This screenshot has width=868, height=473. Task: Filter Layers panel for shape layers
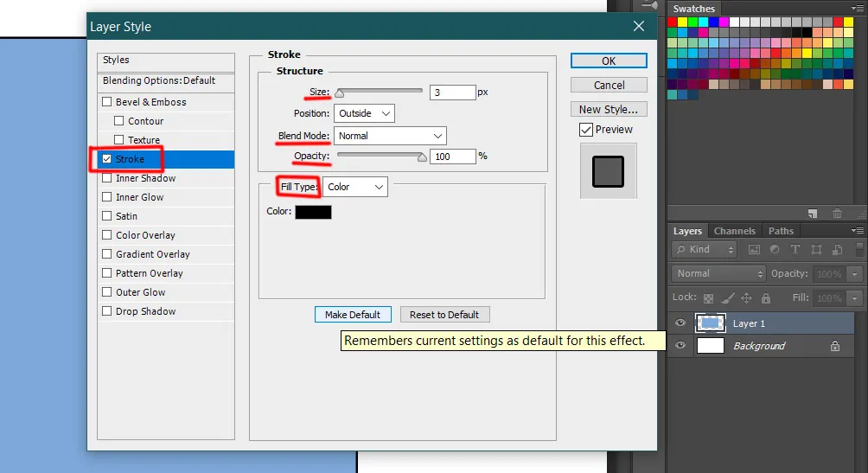[x=816, y=250]
